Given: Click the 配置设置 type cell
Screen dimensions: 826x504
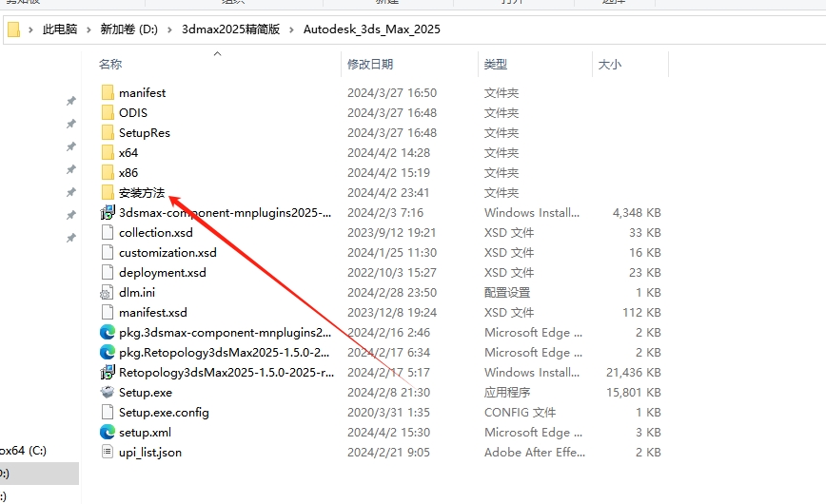Looking at the screenshot, I should coord(507,293).
